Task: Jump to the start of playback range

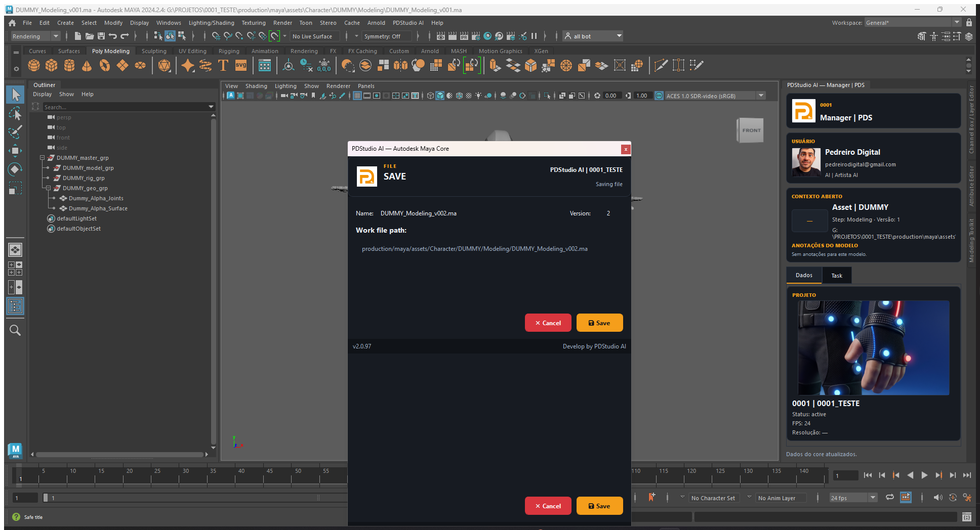Action: (x=868, y=475)
